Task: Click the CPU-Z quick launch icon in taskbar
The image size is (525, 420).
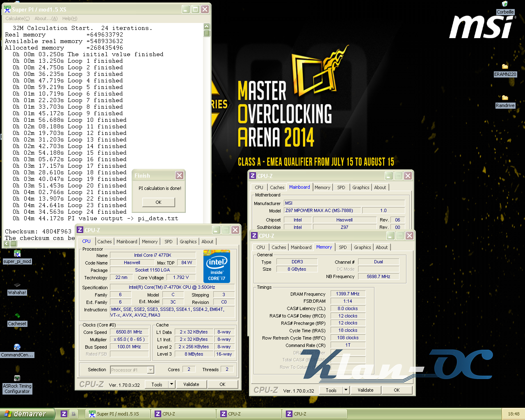Action: click(64, 414)
